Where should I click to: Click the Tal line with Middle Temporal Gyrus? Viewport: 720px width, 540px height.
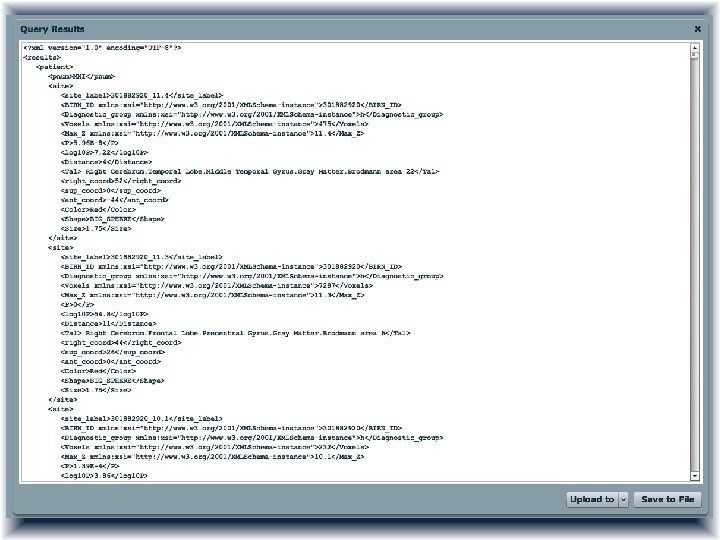pyautogui.click(x=250, y=172)
